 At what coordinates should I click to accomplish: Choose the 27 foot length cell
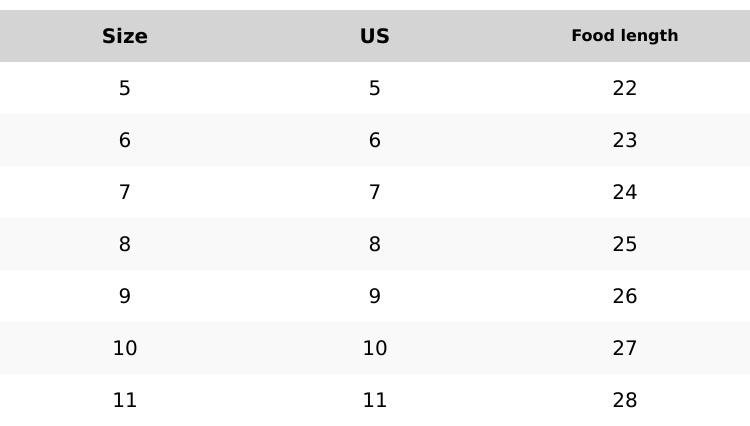(625, 348)
